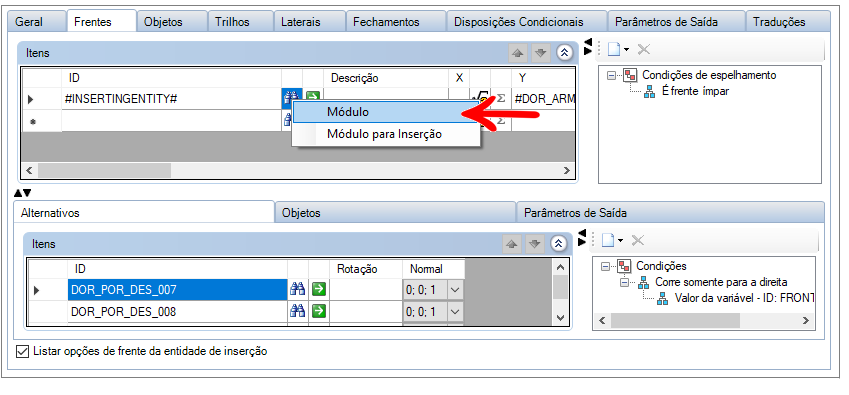Select the DOR_POR_DES_007 cell
This screenshot has height=395, width=849.
(x=178, y=290)
